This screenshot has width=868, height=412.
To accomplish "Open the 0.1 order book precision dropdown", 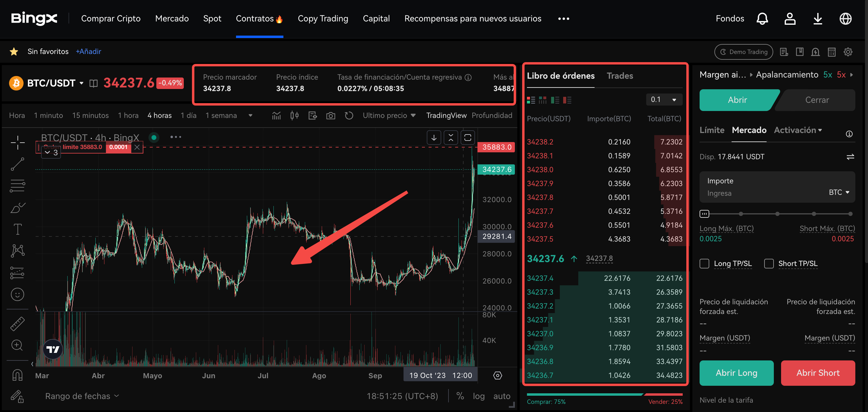I will tap(664, 100).
